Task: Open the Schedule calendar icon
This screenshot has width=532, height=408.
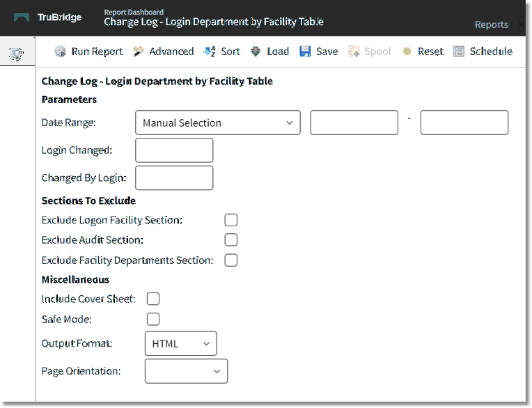Action: click(458, 52)
